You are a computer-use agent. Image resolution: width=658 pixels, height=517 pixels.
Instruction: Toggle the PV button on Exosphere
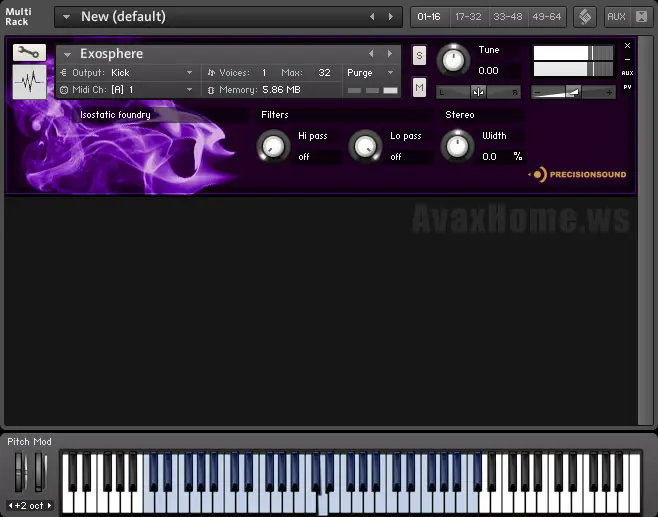(x=627, y=87)
